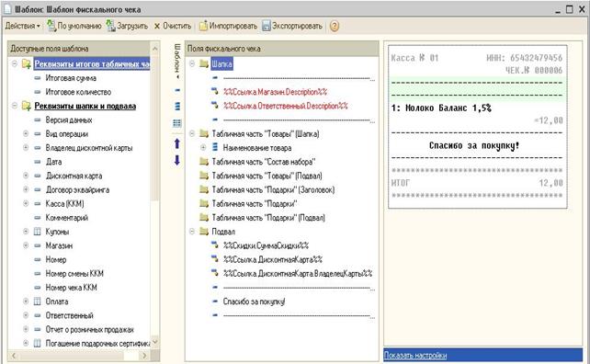The height and width of the screenshot is (364, 590).
Task: Select Табличная часть "Подарки" (Заголовок) folder
Action: (273, 189)
